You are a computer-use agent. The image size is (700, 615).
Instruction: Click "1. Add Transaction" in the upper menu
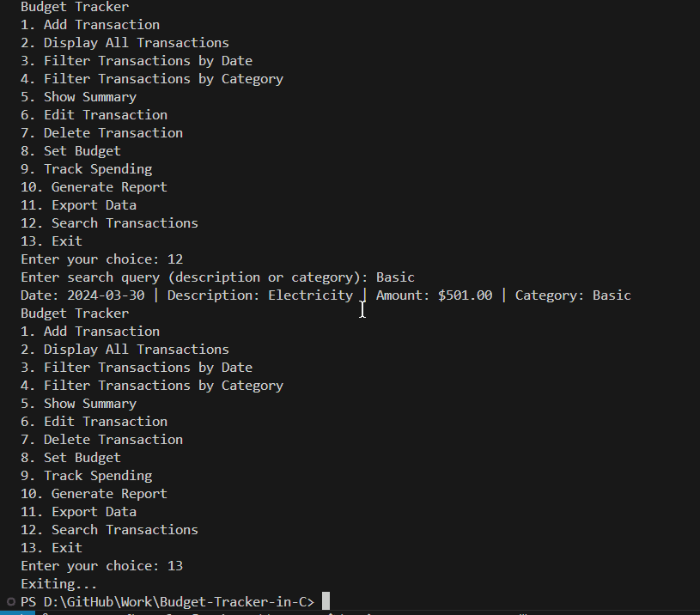tap(90, 25)
